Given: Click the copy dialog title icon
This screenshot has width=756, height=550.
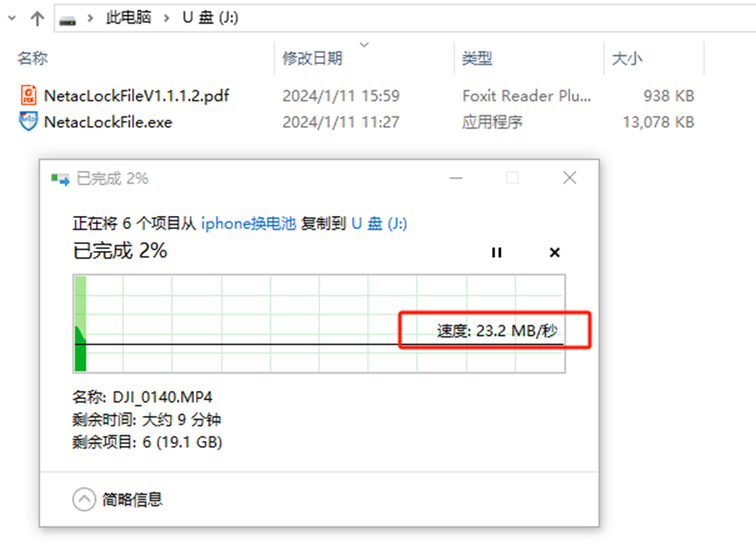Looking at the screenshot, I should tap(60, 179).
